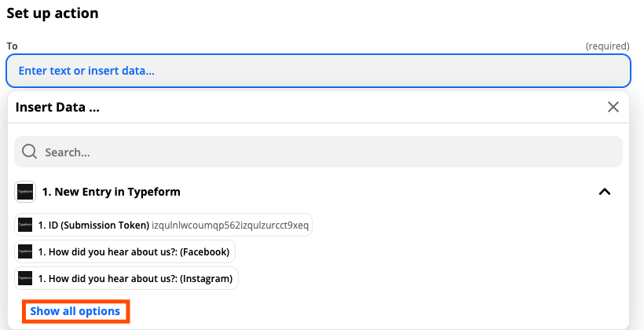Click the magnifying glass search icon
644x330 pixels.
(30, 152)
